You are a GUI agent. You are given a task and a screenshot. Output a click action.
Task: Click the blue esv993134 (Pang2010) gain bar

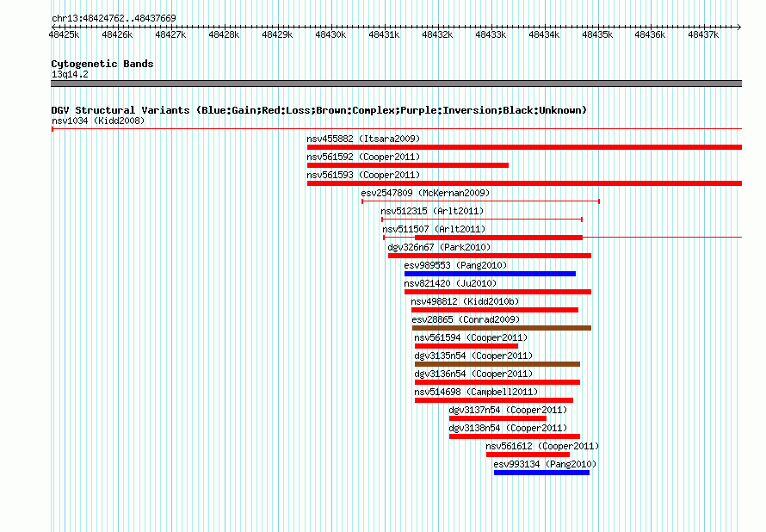tap(541, 473)
